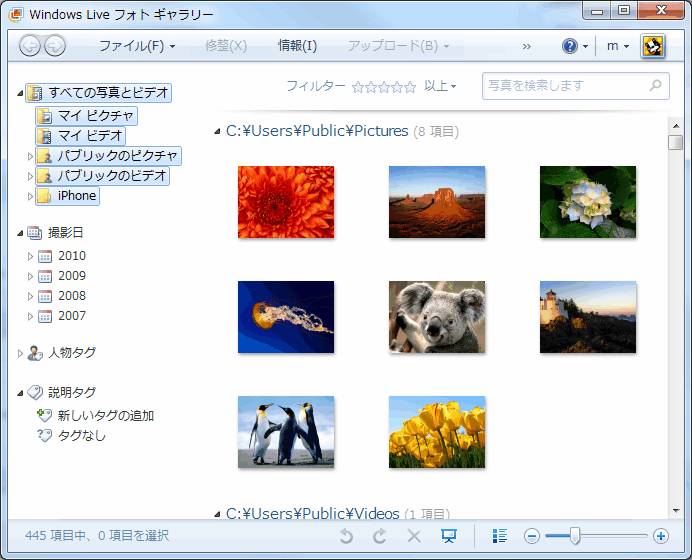This screenshot has width=692, height=560.
Task: Select the パブリックのピクチャ folder
Action: coord(109,156)
